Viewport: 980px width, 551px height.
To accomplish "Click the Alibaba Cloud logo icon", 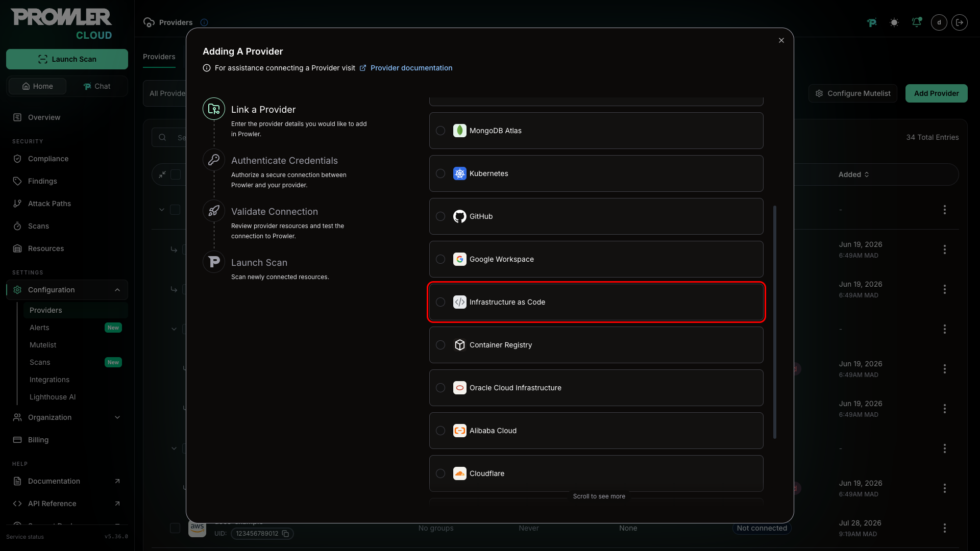I will (x=460, y=431).
